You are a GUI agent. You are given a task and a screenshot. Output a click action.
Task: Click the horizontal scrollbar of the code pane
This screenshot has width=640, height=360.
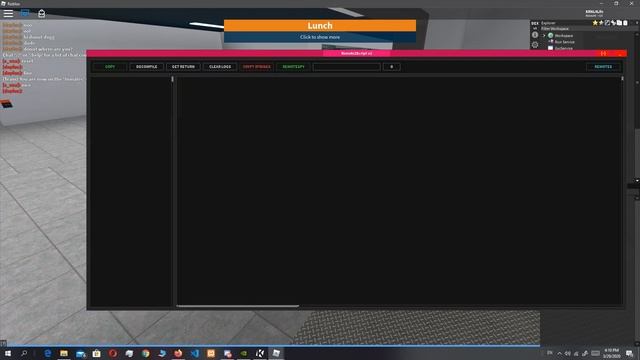coord(238,306)
